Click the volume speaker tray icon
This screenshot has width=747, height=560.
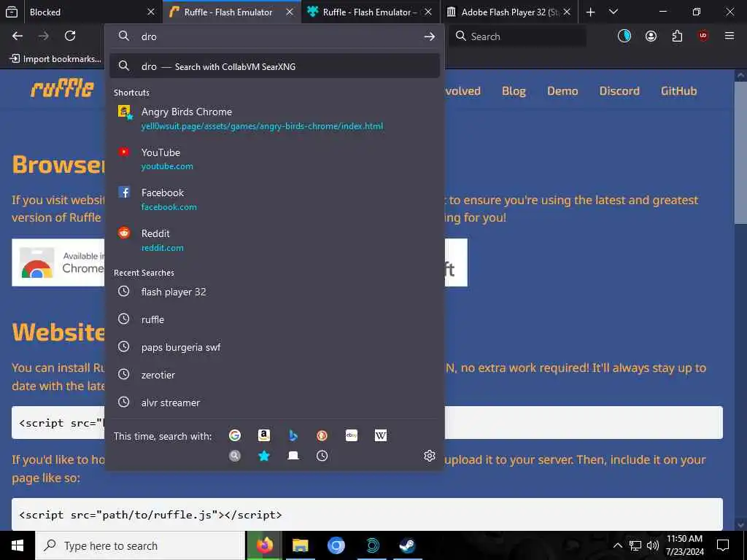pos(653,545)
